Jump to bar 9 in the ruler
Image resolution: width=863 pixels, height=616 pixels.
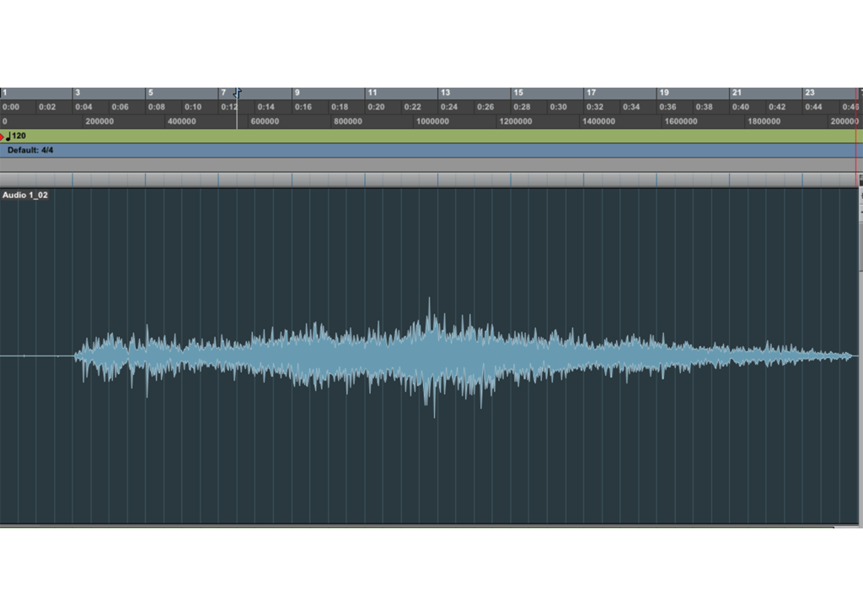(297, 93)
